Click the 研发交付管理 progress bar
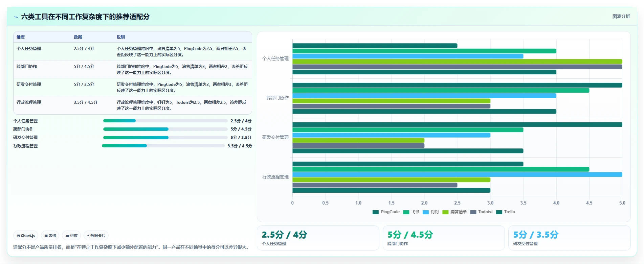Viewport: 644px width, 264px height. 165,138
